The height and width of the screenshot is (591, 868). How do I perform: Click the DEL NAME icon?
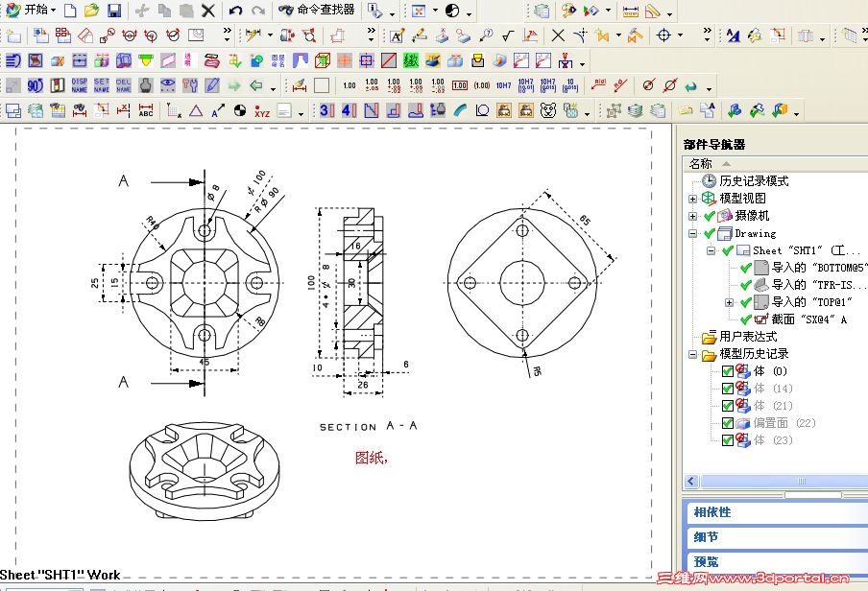tap(124, 85)
